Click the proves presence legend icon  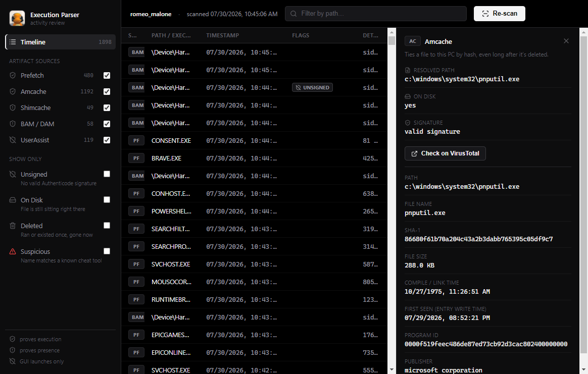(x=12, y=350)
